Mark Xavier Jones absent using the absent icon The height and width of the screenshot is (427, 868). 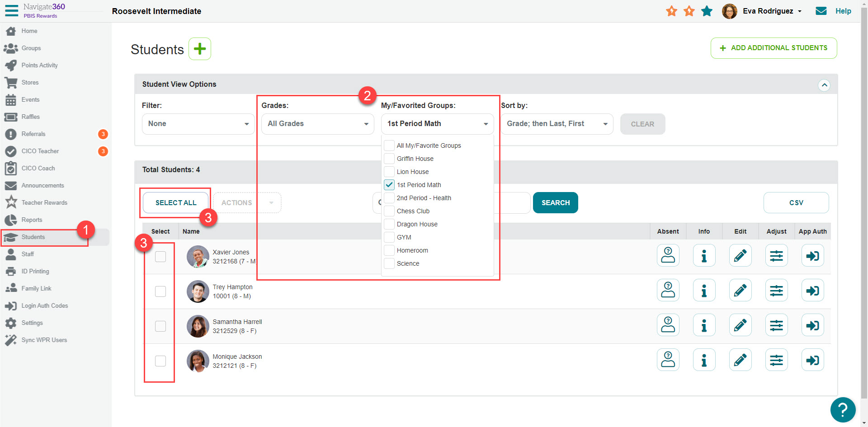(x=668, y=255)
